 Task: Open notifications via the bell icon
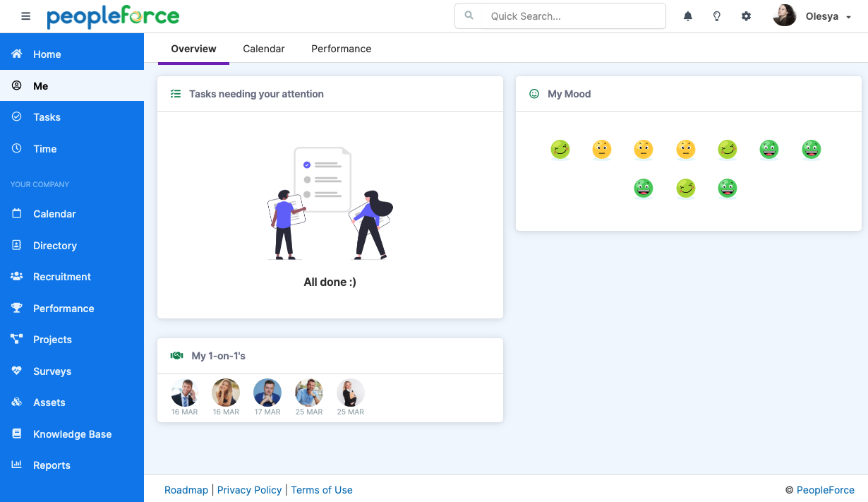point(688,16)
